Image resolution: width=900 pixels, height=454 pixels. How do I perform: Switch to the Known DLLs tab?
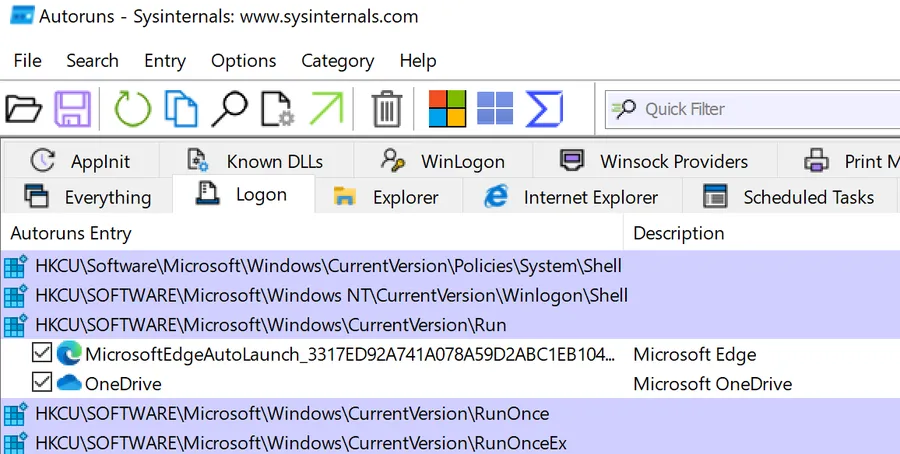257,162
